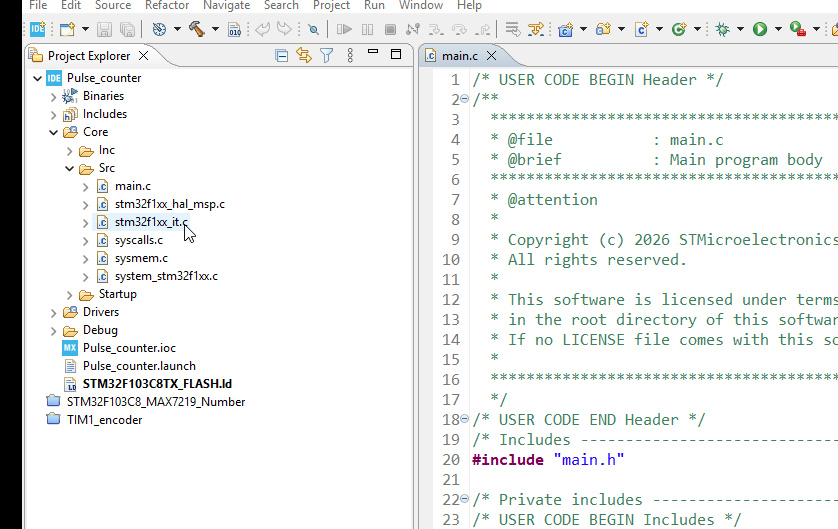Click the Suspend debug icon
This screenshot has width=838, height=529.
click(x=367, y=29)
